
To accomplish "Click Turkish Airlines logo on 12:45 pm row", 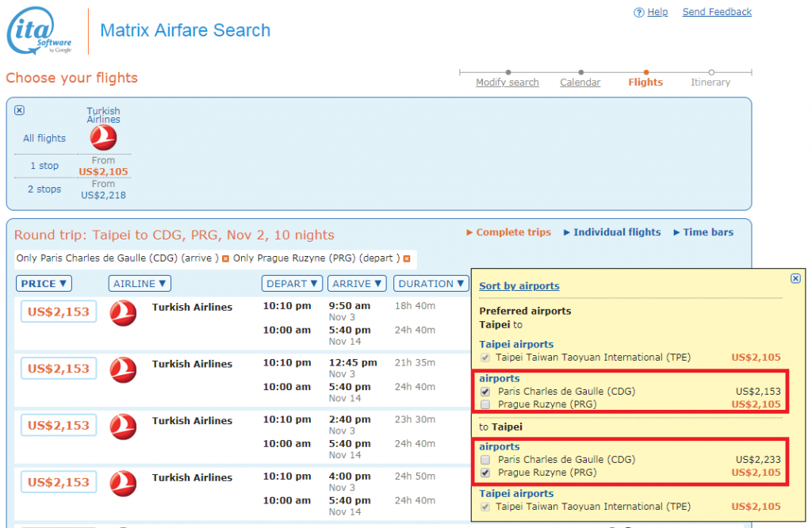I will tap(123, 369).
